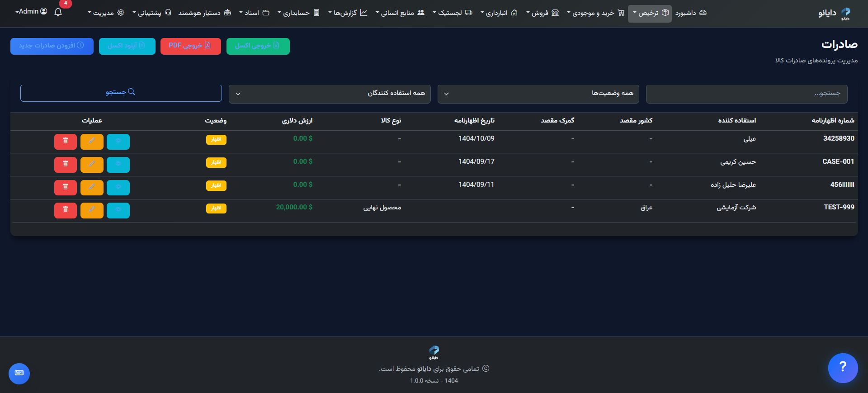
Task: Click the user name علی
Action: 750,139
